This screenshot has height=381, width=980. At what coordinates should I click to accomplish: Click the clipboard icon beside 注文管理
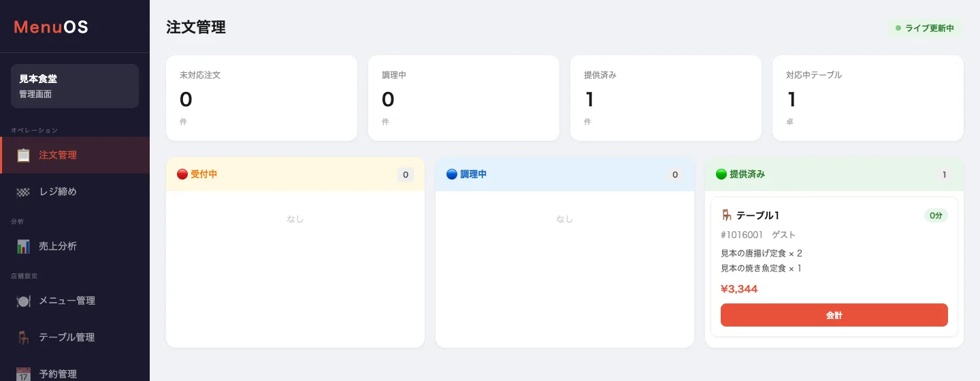click(23, 155)
